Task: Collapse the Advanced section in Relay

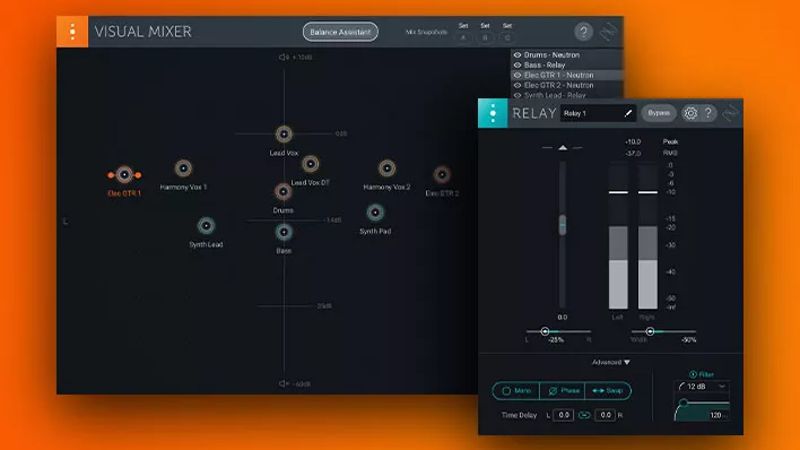Action: pyautogui.click(x=611, y=362)
